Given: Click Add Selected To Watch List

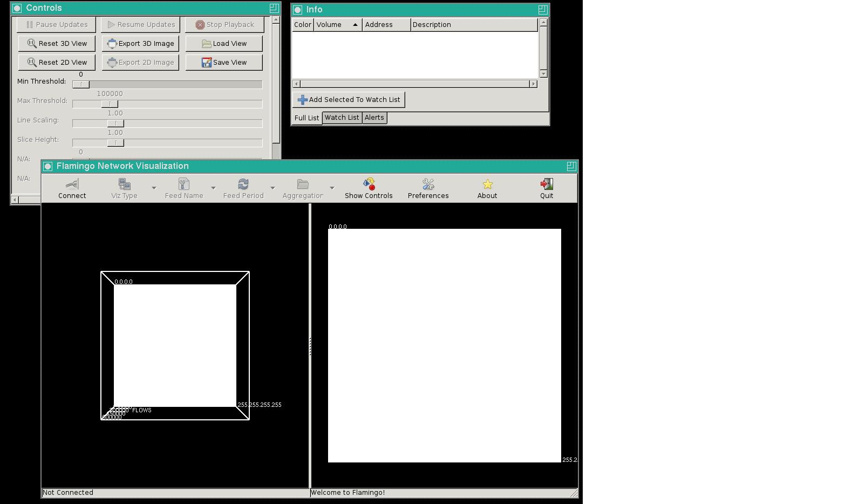Looking at the screenshot, I should click(x=349, y=100).
